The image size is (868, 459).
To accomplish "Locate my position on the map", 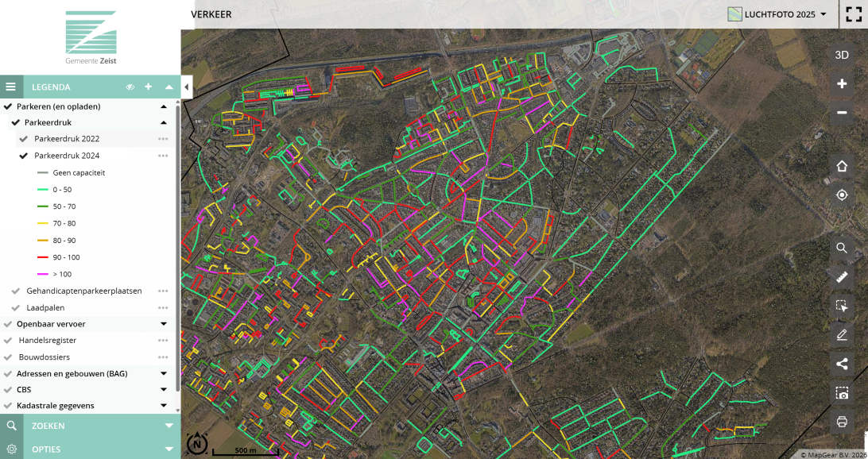I will [x=842, y=195].
